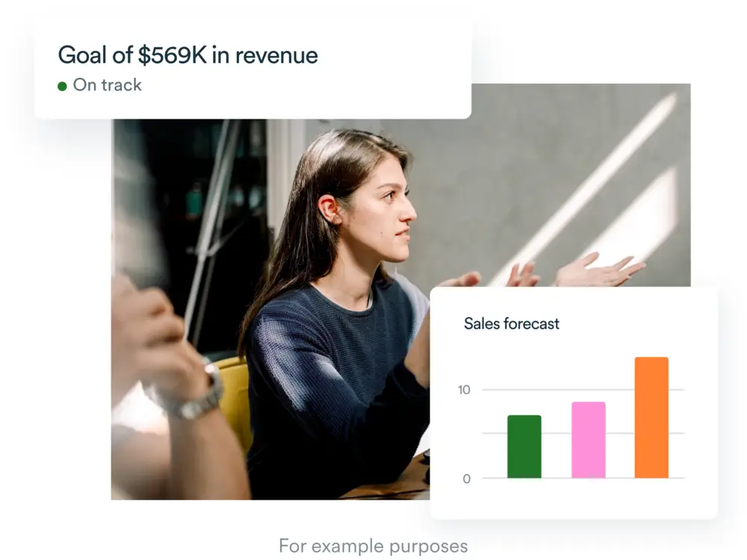The image size is (747, 560).
Task: Click the 10 label on chart axis
Action: (466, 390)
